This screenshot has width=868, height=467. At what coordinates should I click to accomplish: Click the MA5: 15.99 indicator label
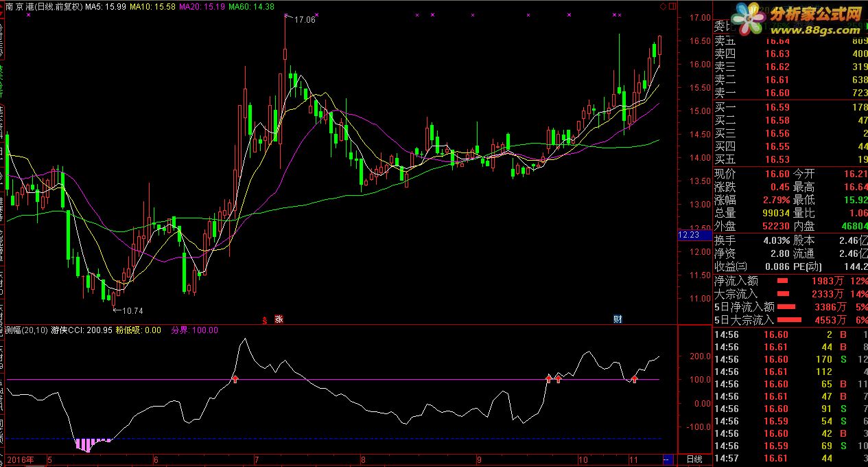tap(106, 6)
